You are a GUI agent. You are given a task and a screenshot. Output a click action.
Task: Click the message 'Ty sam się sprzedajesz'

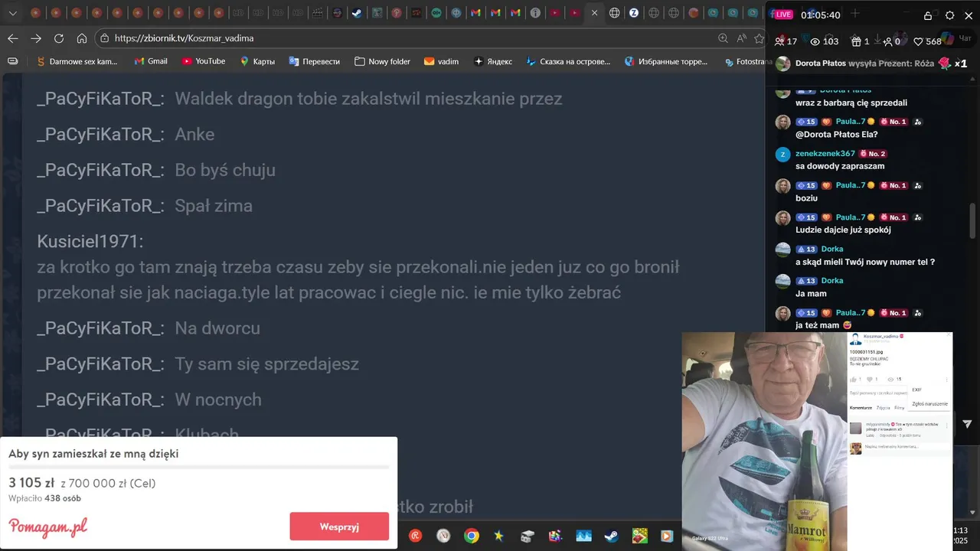[267, 364]
